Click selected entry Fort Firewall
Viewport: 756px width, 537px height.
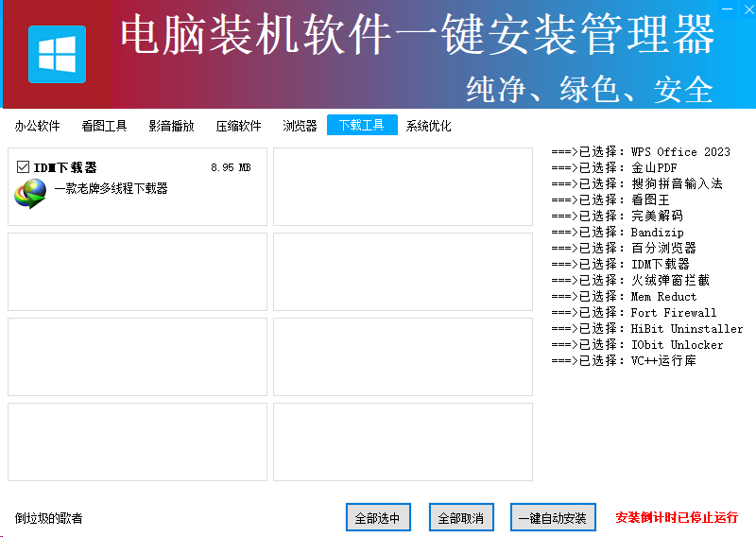634,312
